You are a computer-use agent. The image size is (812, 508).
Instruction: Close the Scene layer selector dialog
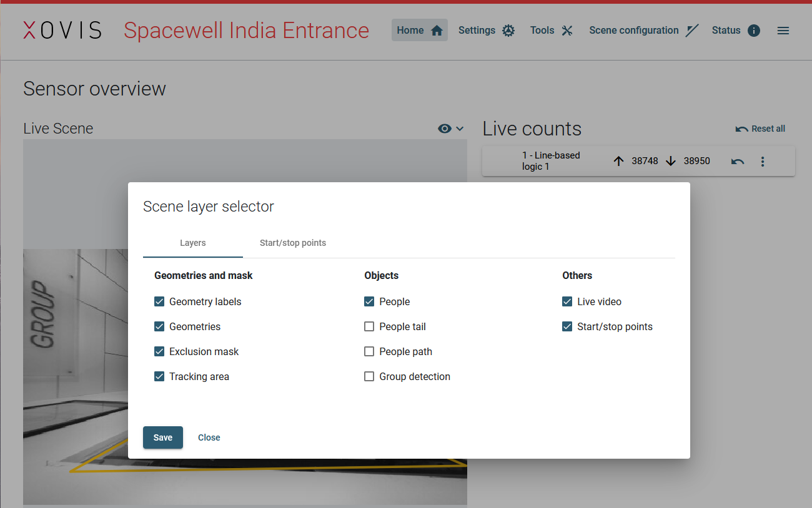209,437
